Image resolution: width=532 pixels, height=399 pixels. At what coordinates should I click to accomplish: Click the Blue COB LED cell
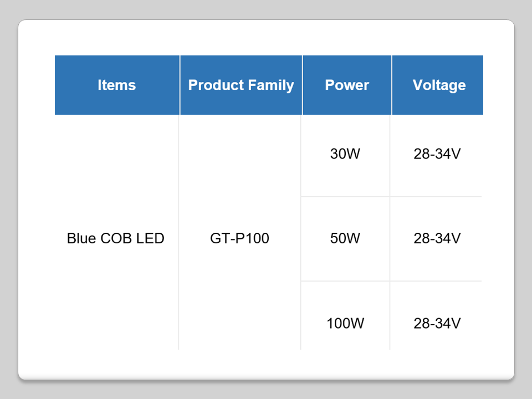coord(116,238)
